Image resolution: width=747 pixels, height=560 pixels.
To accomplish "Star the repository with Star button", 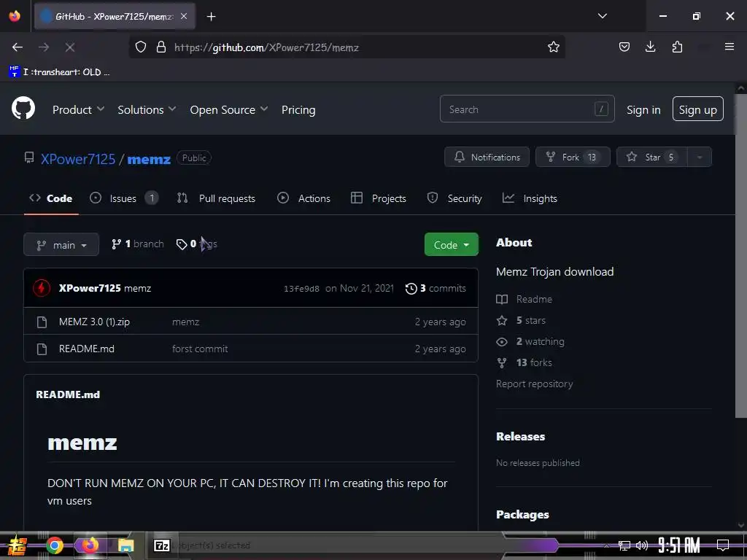I will (651, 157).
